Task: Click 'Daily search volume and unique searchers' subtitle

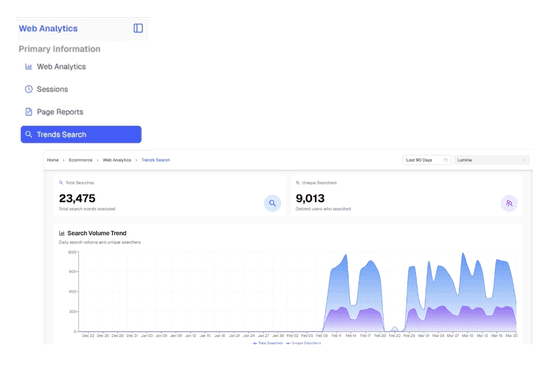Action: click(100, 242)
